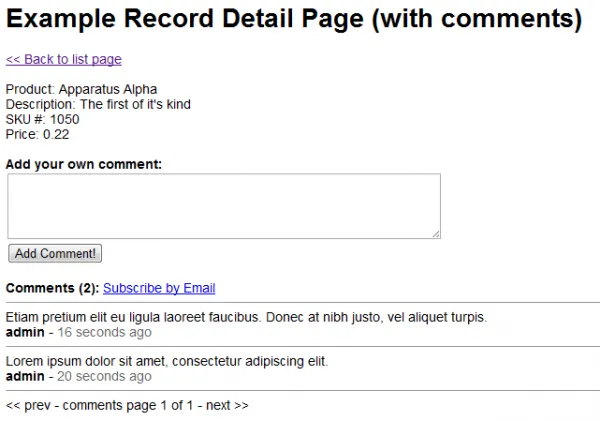
Task: Click the Comments (2) label
Action: pos(52,289)
